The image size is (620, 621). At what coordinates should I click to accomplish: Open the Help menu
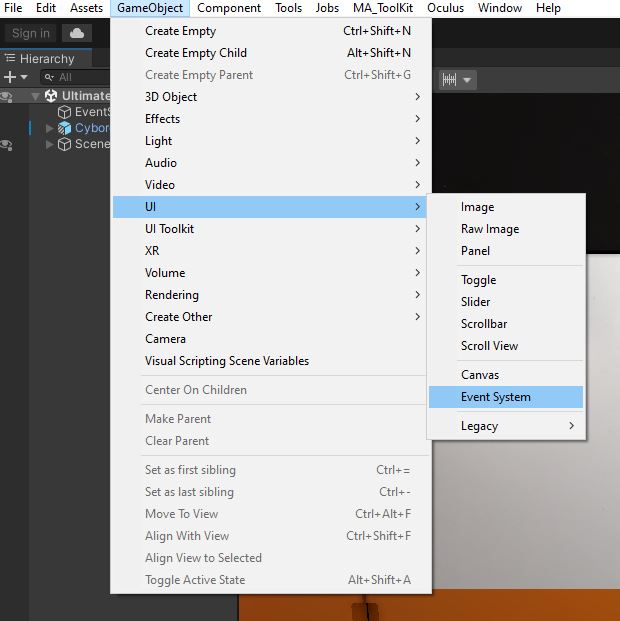[548, 8]
